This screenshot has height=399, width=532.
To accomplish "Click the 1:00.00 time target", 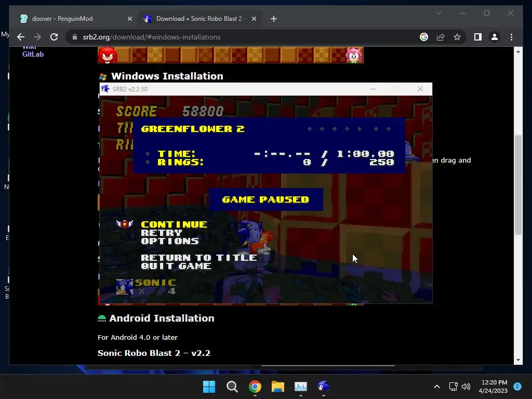I will click(365, 154).
